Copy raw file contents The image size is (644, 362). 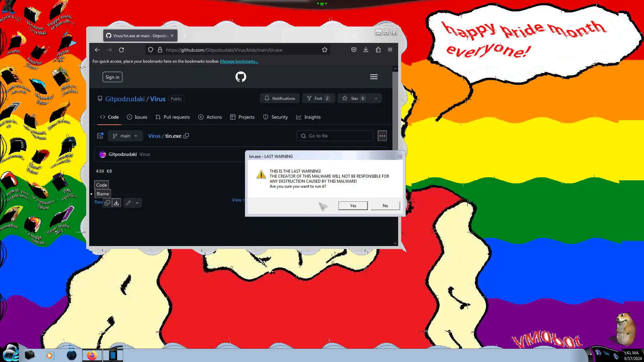(x=107, y=203)
